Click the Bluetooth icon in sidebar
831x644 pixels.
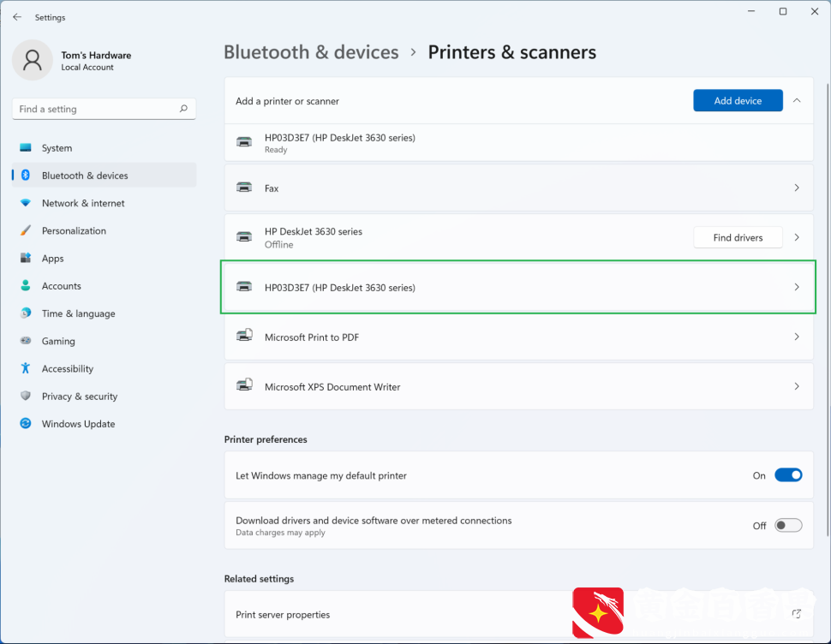coord(26,176)
